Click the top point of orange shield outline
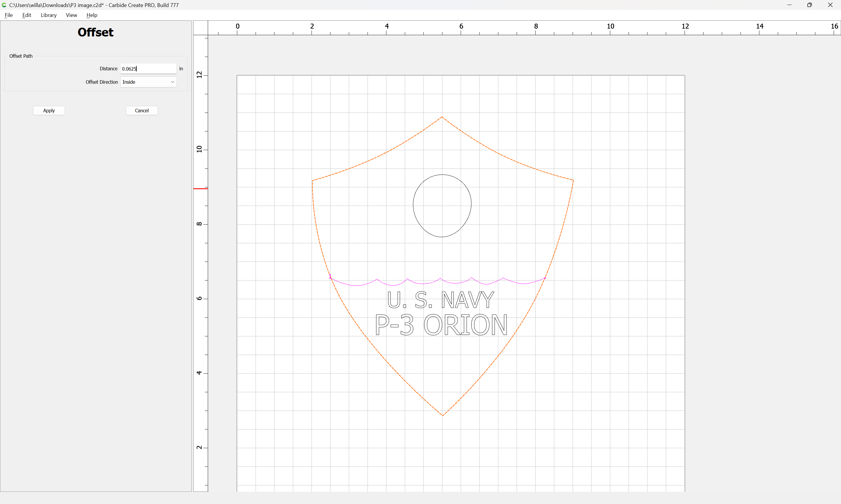 [x=442, y=117]
